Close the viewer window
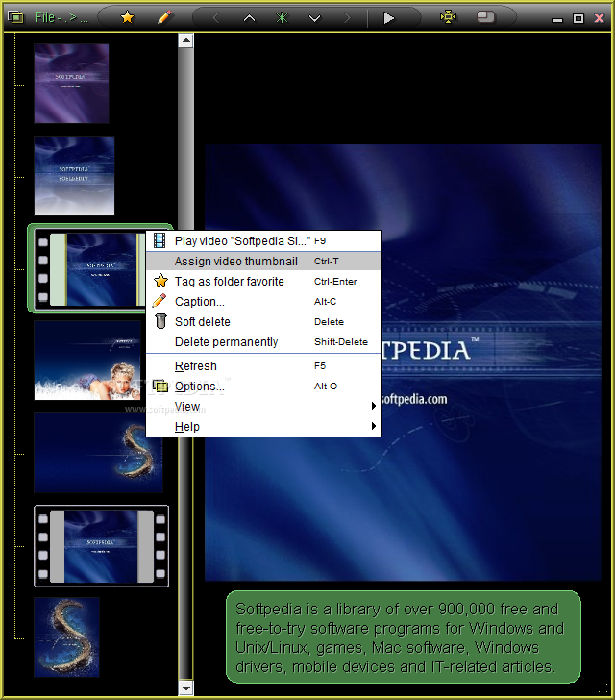This screenshot has width=615, height=700. 599,18
